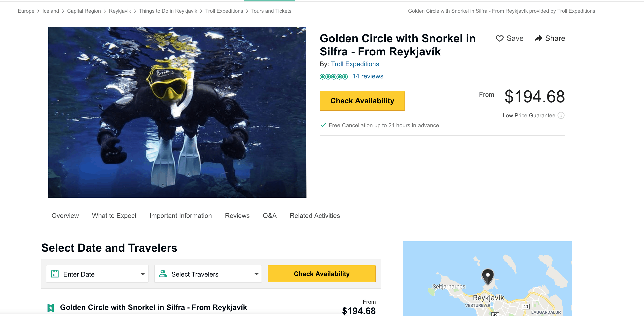The image size is (644, 316).
Task: Expand the Select Travelers dropdown arrow
Action: pyautogui.click(x=256, y=274)
